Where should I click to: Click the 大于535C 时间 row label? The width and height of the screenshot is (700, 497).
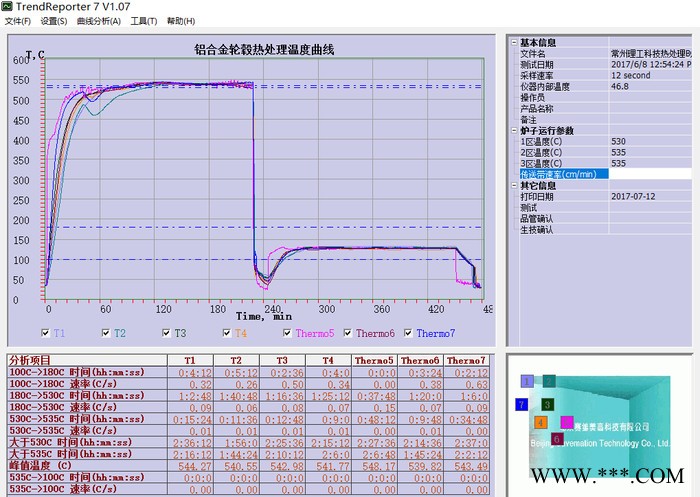point(87,454)
